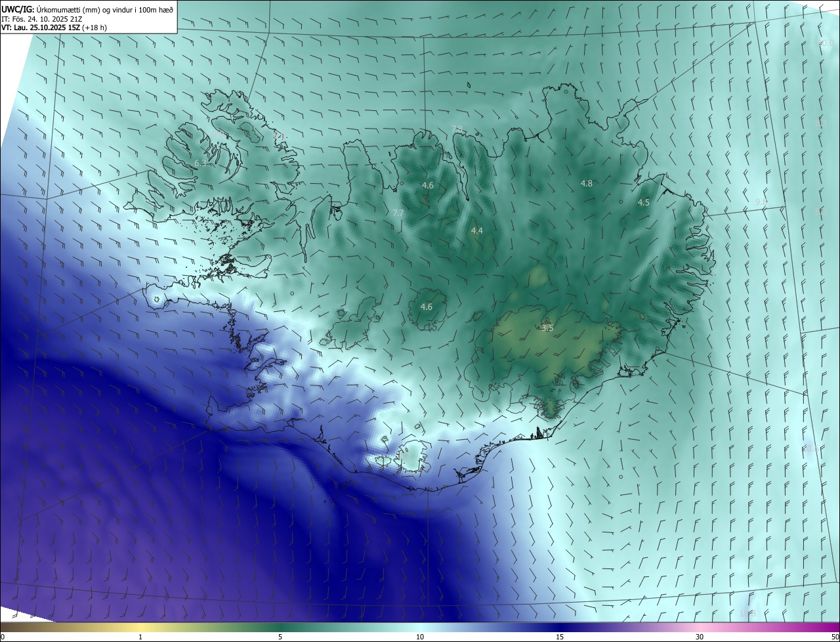Click the 0 tick on the color scale

(3, 637)
